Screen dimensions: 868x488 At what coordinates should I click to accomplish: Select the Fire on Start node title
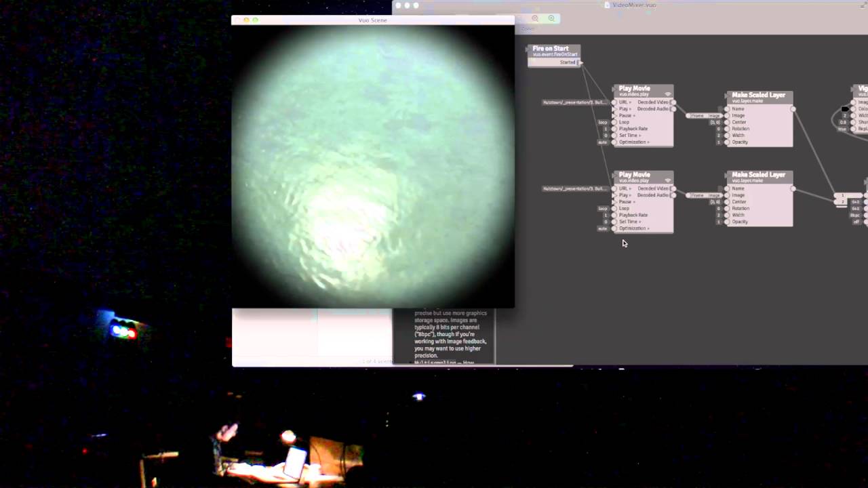551,49
